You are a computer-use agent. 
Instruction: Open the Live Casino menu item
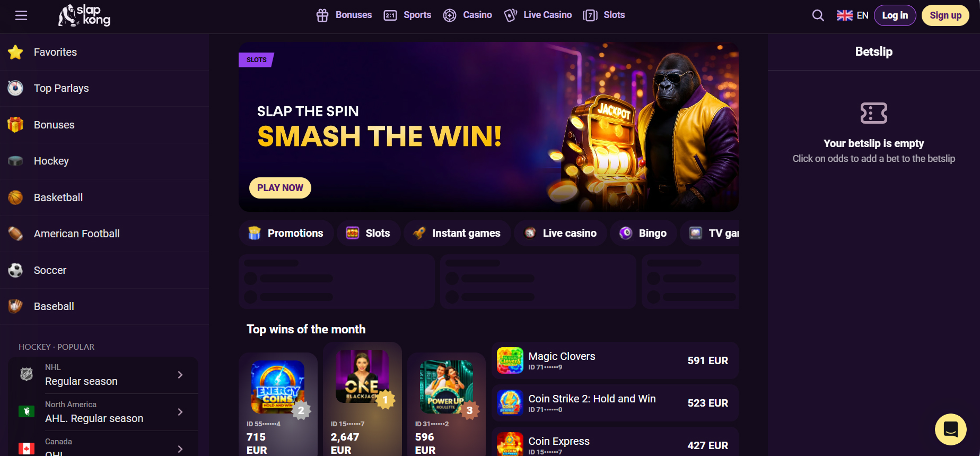pos(538,15)
